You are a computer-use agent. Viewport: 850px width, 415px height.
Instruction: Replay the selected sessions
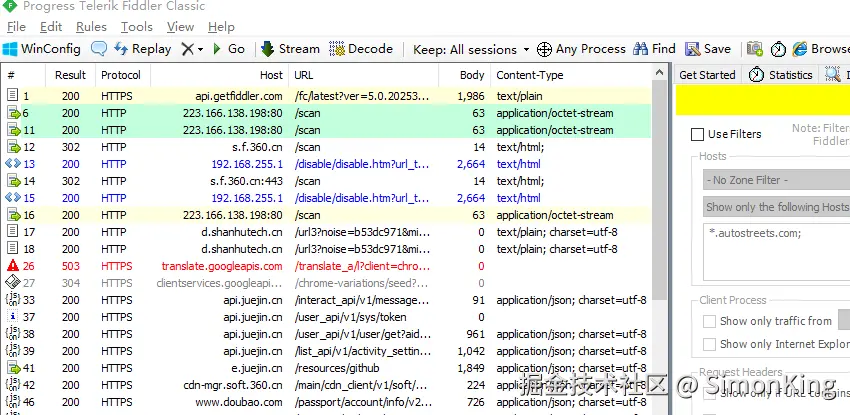[x=143, y=49]
